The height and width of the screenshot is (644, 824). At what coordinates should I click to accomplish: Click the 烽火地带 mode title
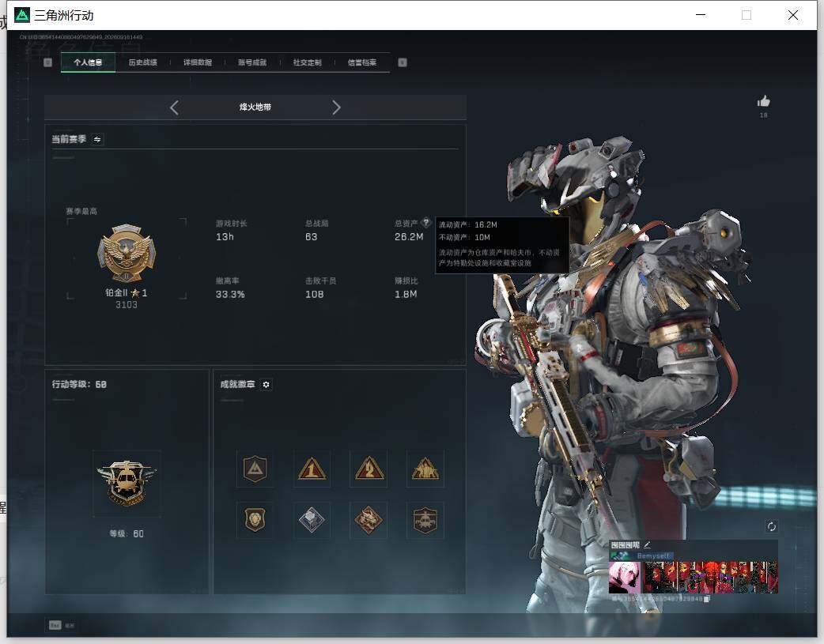(255, 107)
